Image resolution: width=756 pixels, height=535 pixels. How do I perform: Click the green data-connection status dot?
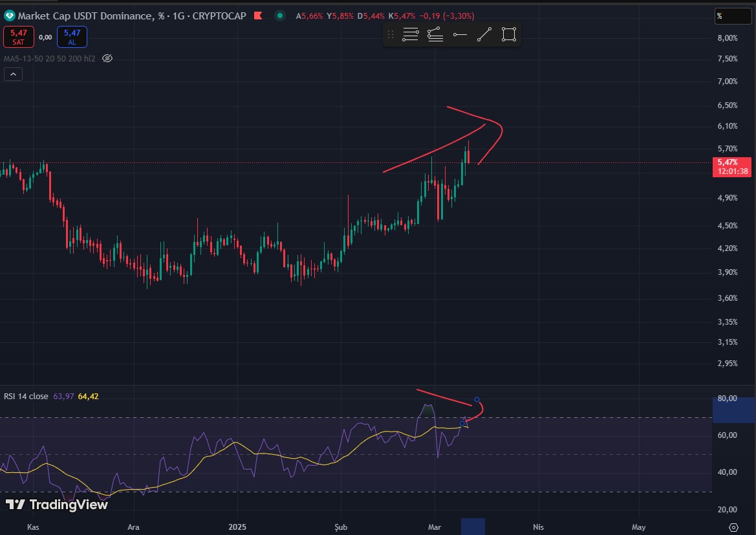click(279, 15)
